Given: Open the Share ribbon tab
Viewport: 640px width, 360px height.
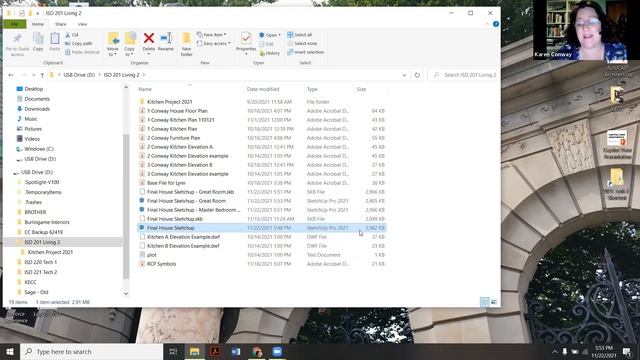Looking at the screenshot, I should 61,24.
